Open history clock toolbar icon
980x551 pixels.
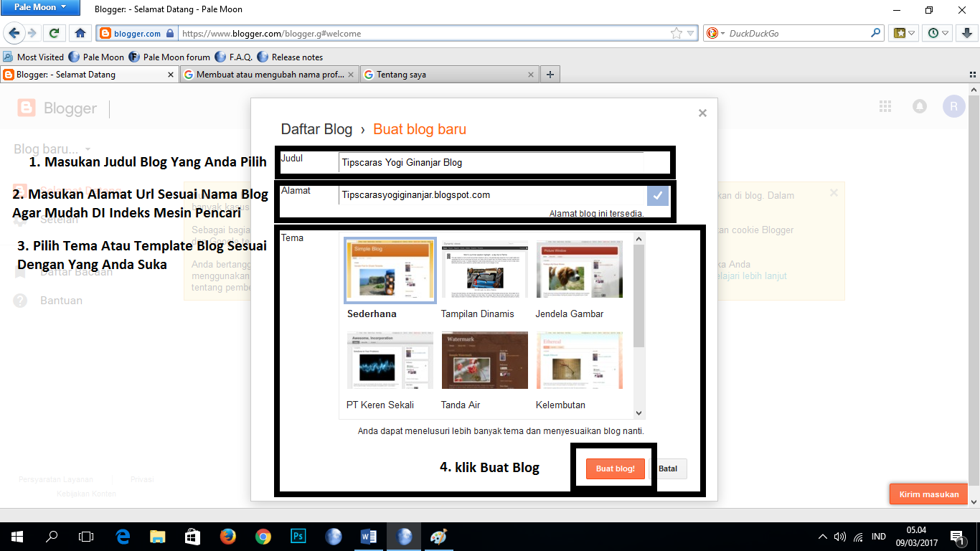(x=938, y=33)
